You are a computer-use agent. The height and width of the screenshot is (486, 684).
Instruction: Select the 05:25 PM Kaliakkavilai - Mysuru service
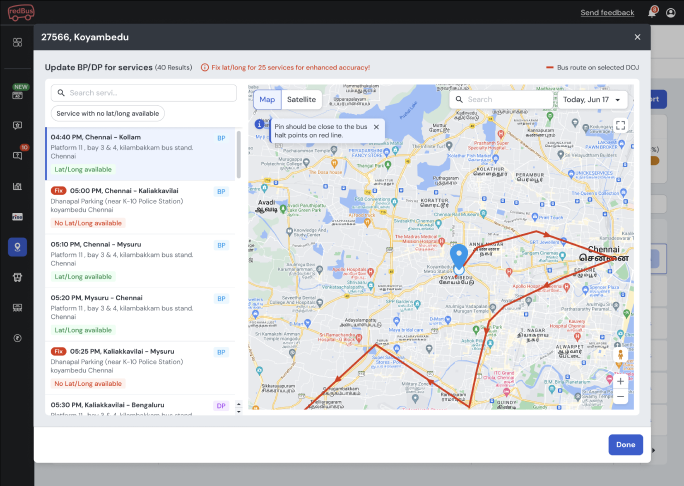pos(140,368)
